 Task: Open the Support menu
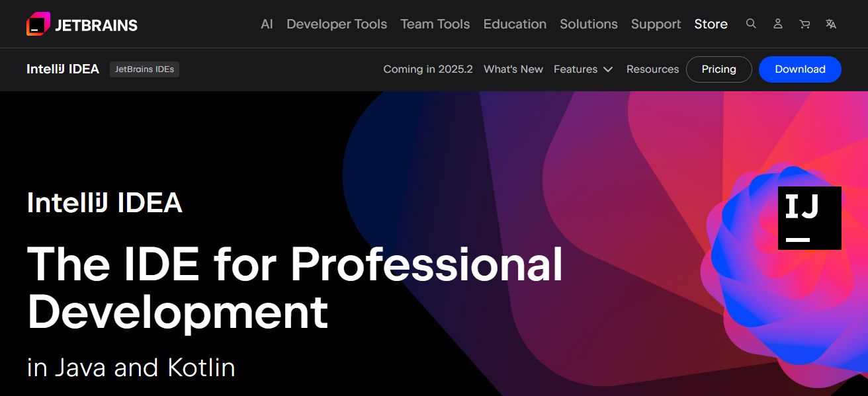[x=656, y=24]
